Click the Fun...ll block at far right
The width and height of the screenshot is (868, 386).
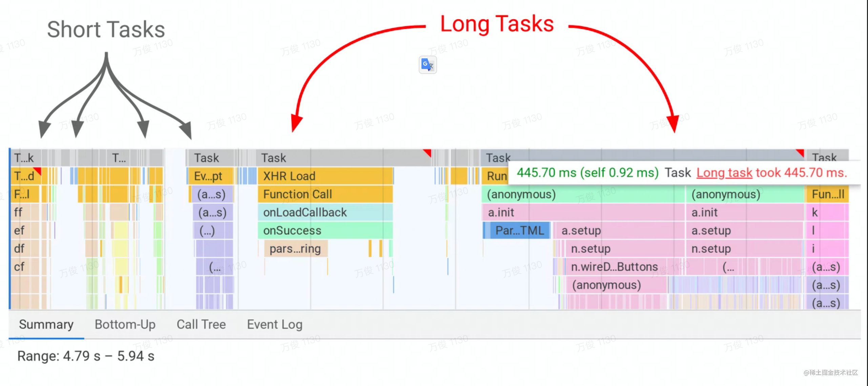tap(827, 194)
